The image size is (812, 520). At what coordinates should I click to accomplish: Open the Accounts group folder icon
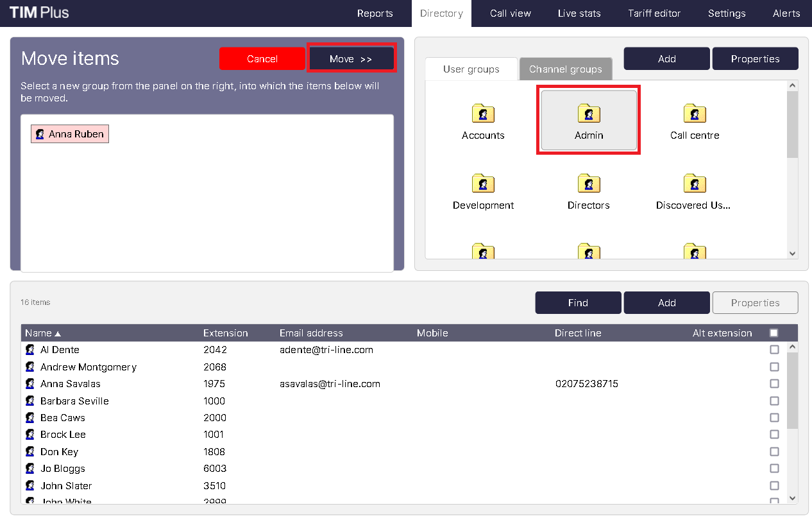[483, 114]
